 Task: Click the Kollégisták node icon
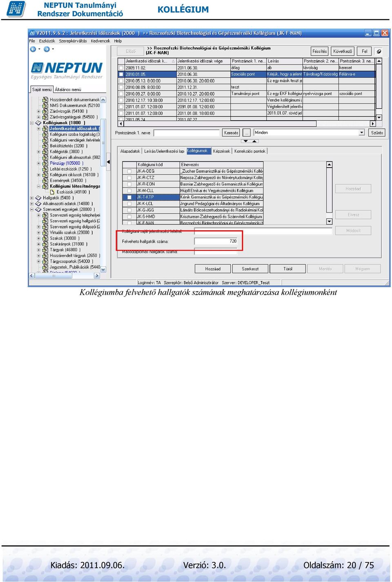pyautogui.click(x=45, y=152)
